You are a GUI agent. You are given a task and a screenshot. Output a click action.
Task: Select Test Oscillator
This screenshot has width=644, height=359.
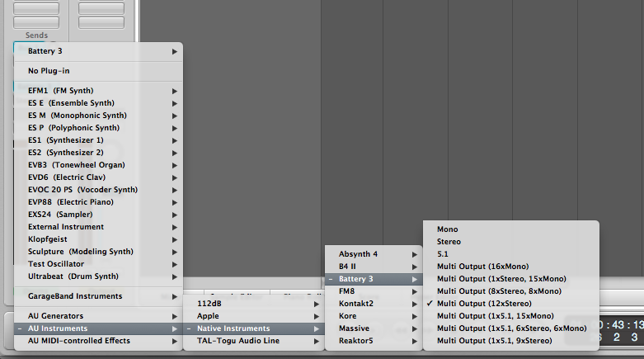tap(99, 263)
